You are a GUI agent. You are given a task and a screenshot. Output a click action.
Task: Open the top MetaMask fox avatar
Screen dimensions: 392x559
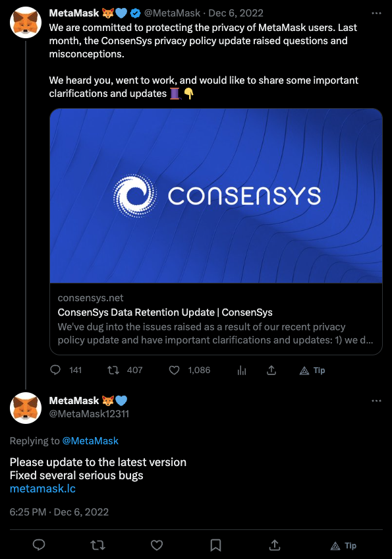tap(26, 22)
